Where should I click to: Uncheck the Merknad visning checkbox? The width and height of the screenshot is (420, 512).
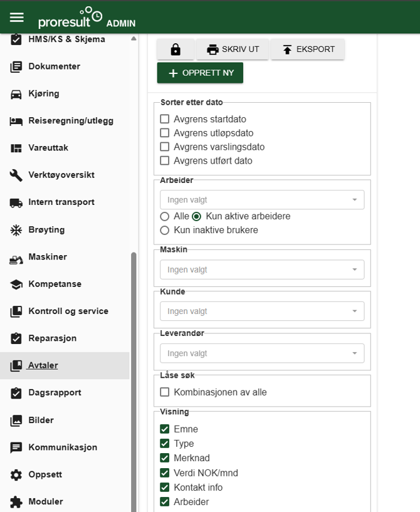click(165, 458)
